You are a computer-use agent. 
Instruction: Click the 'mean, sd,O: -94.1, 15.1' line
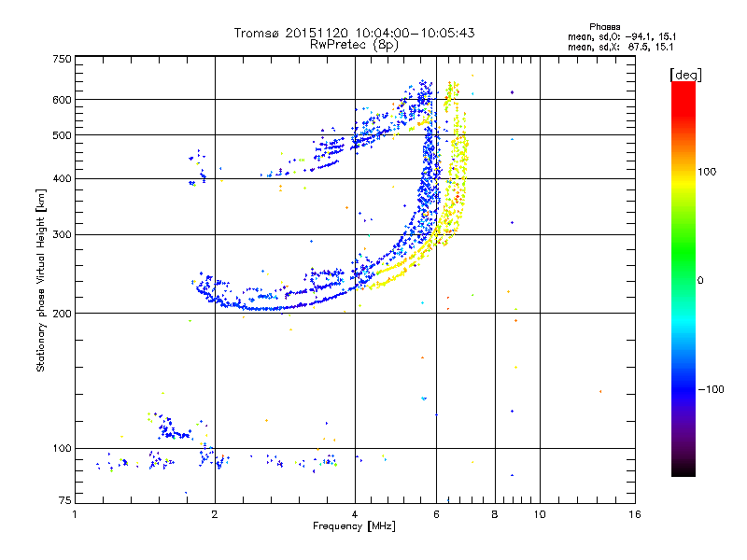pyautogui.click(x=622, y=36)
